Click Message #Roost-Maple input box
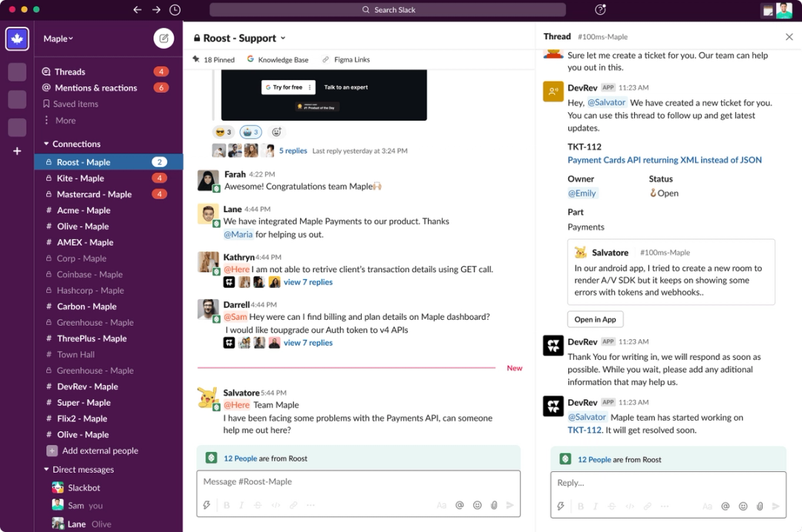This screenshot has width=802, height=532. pos(358,482)
